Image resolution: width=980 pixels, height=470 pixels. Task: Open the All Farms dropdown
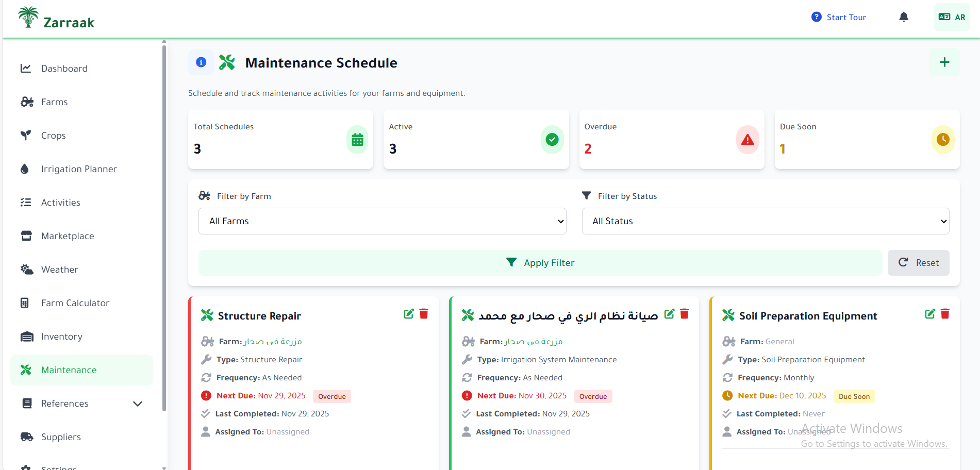click(x=382, y=221)
